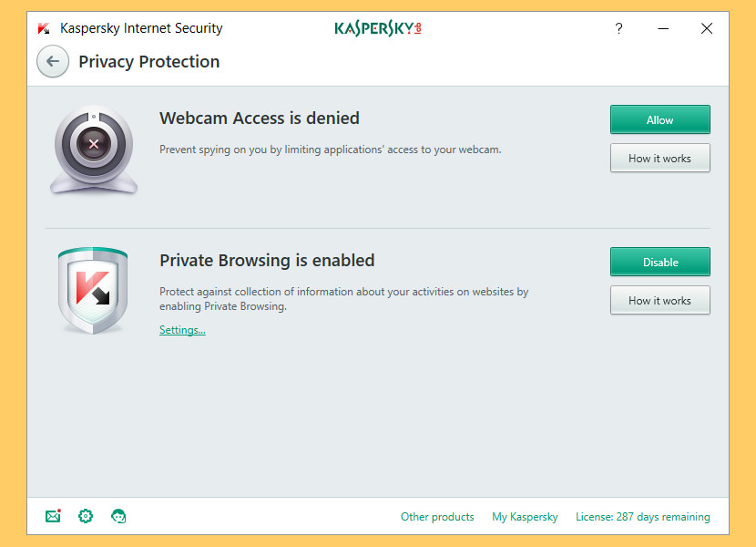The image size is (756, 547).
Task: Disable Private Browsing
Action: click(x=659, y=262)
